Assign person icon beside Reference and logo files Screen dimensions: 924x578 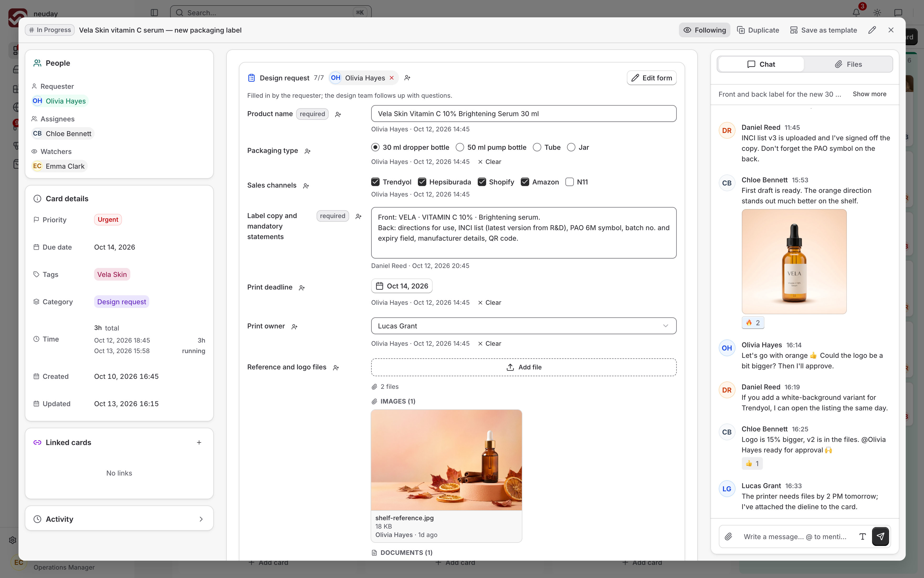point(336,368)
